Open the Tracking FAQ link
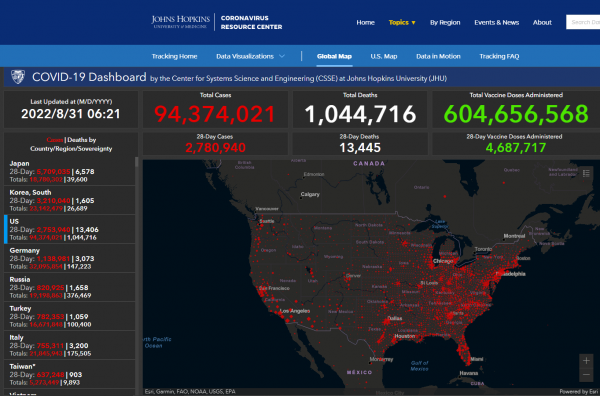This screenshot has width=600, height=396. [x=499, y=56]
